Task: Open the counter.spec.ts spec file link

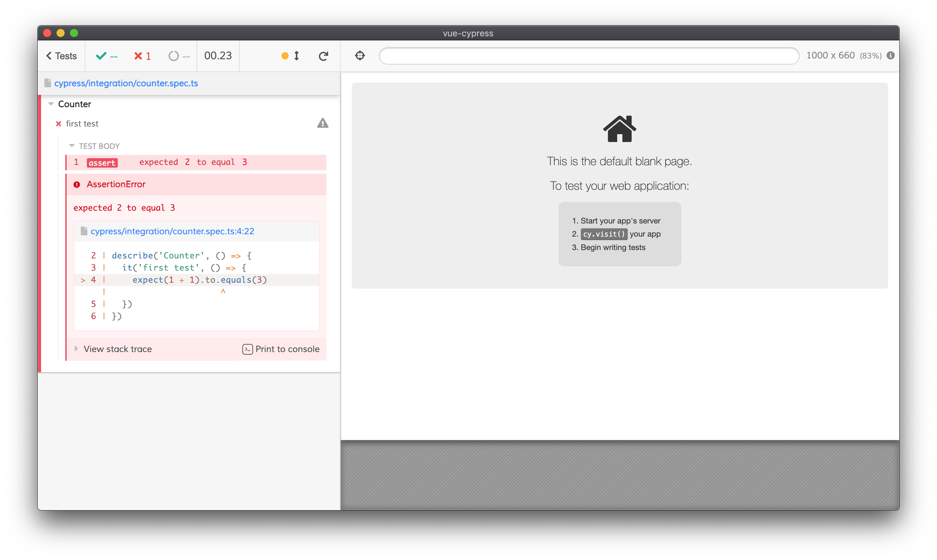Action: tap(126, 83)
